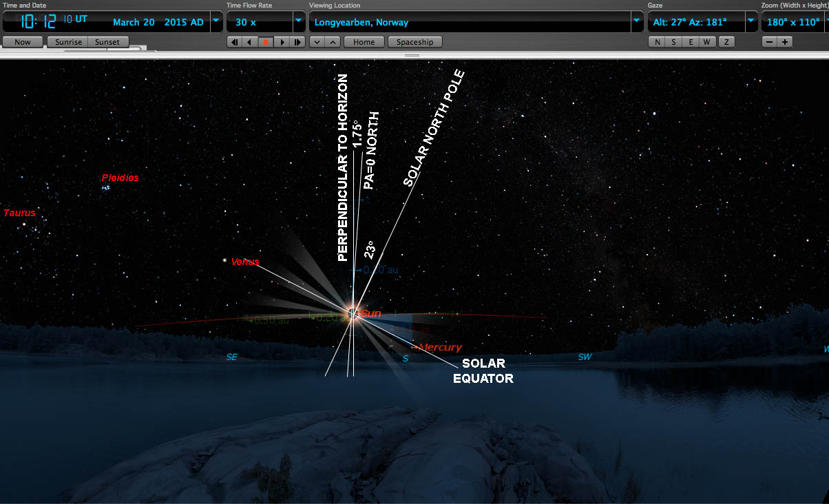829x504 pixels.
Task: Return to Home location
Action: click(364, 42)
